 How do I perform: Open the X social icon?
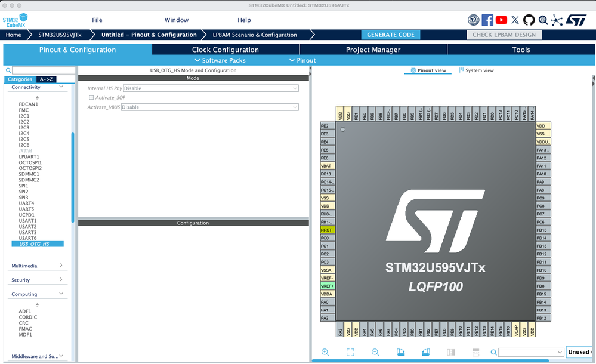pyautogui.click(x=515, y=20)
